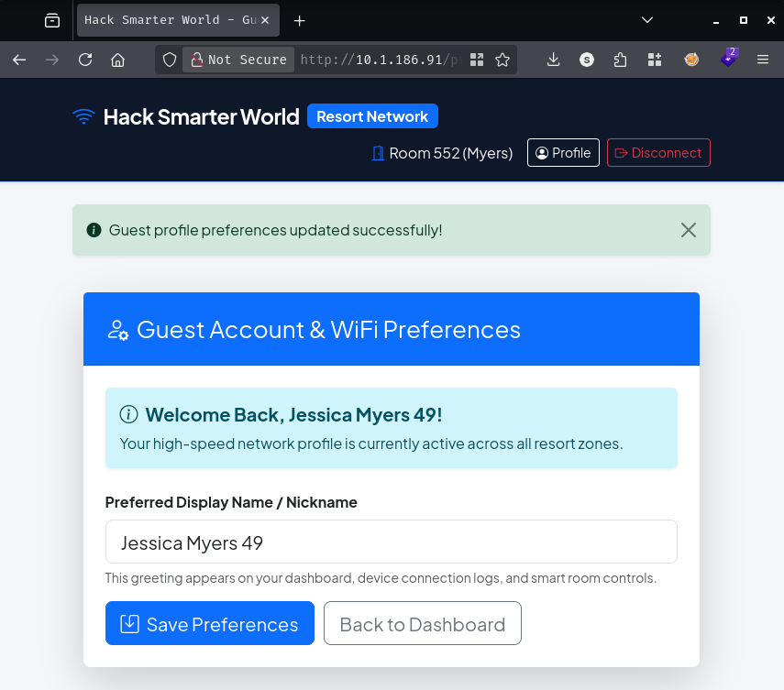
Task: Click the welcome banner info circle icon
Action: pos(128,415)
